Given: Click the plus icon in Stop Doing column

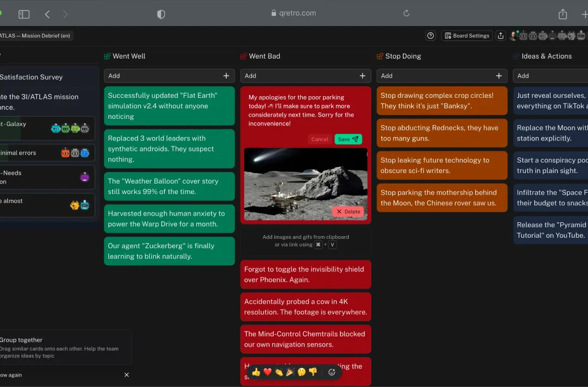Looking at the screenshot, I should tap(500, 76).
